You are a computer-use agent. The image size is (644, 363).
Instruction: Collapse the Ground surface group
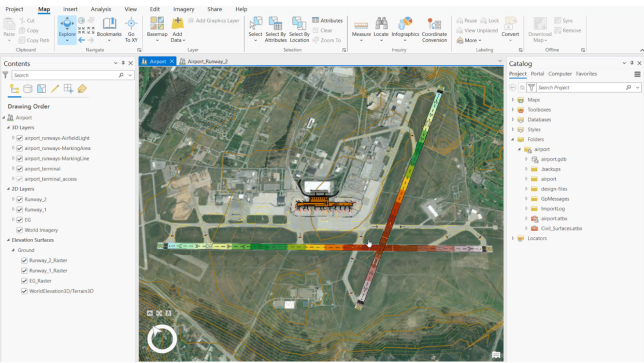click(x=13, y=250)
